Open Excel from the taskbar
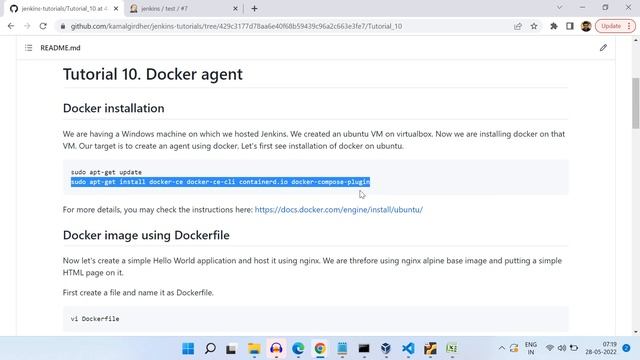This screenshot has height=360, width=640. [452, 349]
